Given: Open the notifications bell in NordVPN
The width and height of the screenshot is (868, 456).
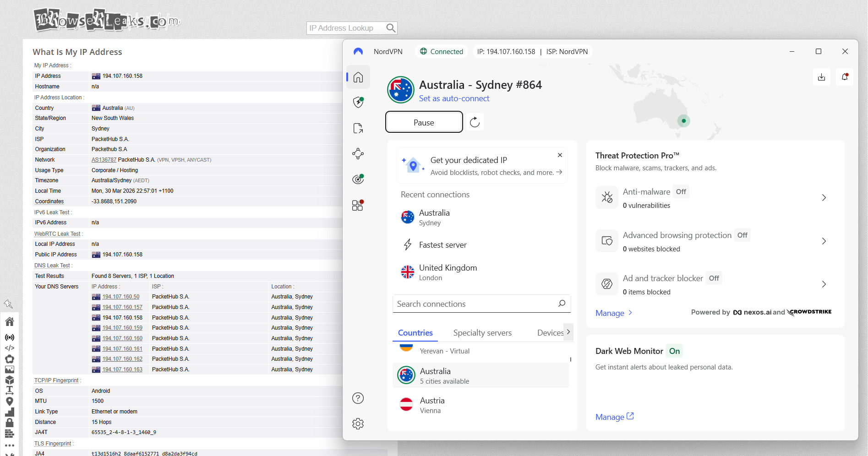Looking at the screenshot, I should 845,77.
